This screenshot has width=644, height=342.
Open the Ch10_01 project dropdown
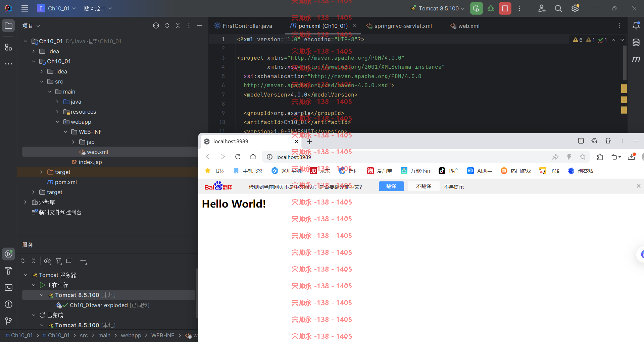tap(56, 8)
